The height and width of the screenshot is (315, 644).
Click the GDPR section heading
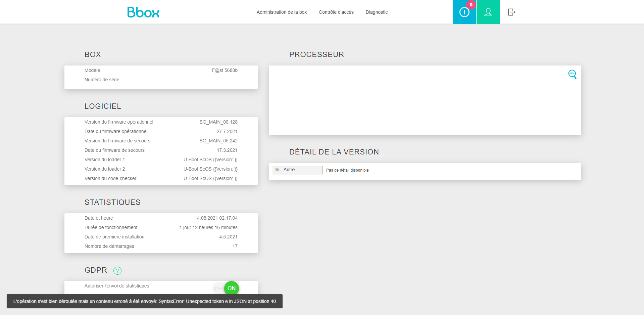[x=96, y=270]
